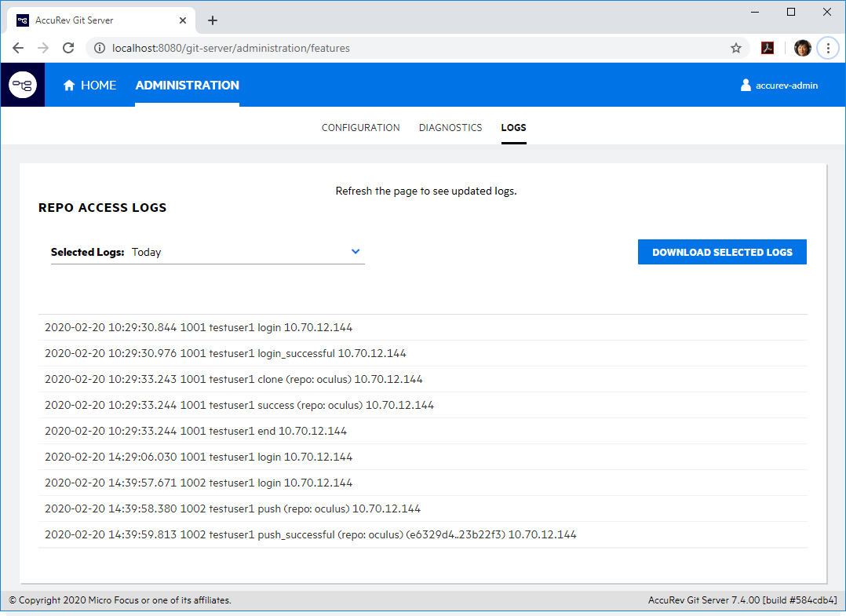Image resolution: width=846 pixels, height=616 pixels.
Task: Close the AccuRev Git Server tab
Action: [182, 20]
